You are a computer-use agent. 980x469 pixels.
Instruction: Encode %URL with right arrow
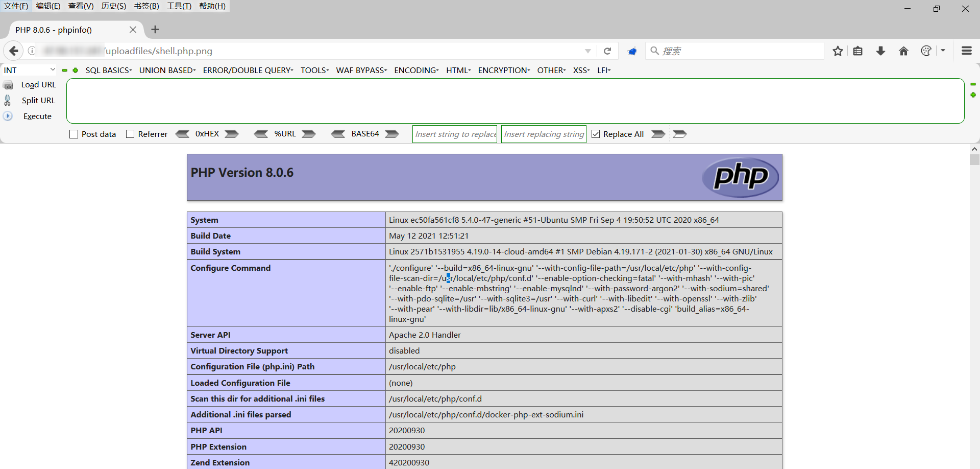coord(308,134)
